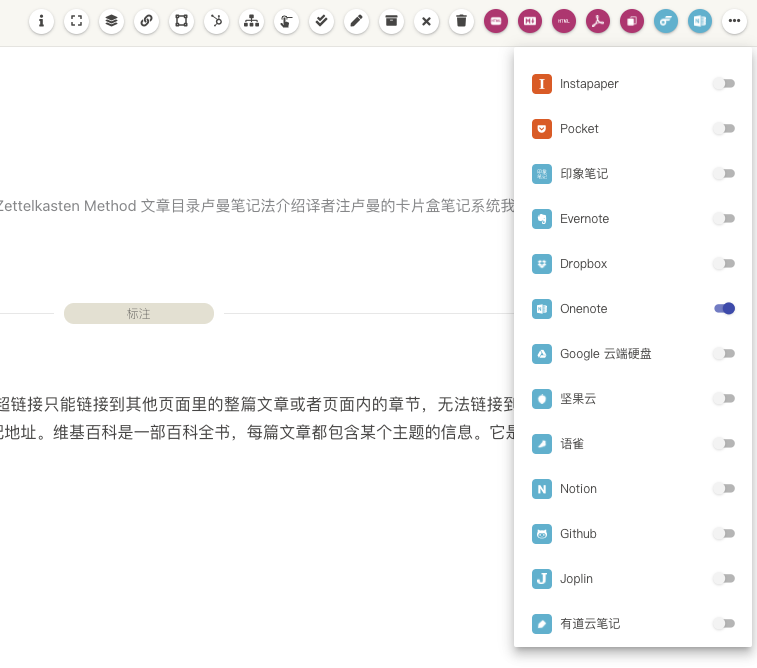Click the pencil edit icon
Screen dimensions: 757x668
(356, 21)
